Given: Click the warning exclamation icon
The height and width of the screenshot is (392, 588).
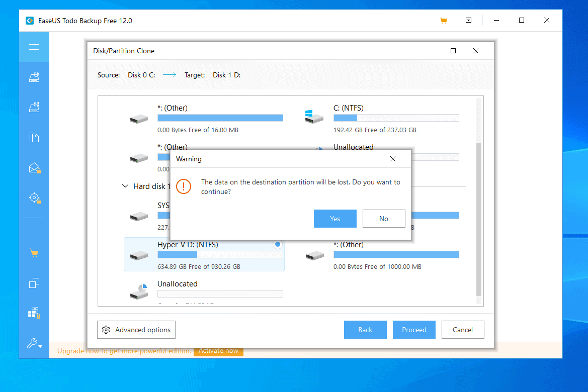Looking at the screenshot, I should pos(184,186).
